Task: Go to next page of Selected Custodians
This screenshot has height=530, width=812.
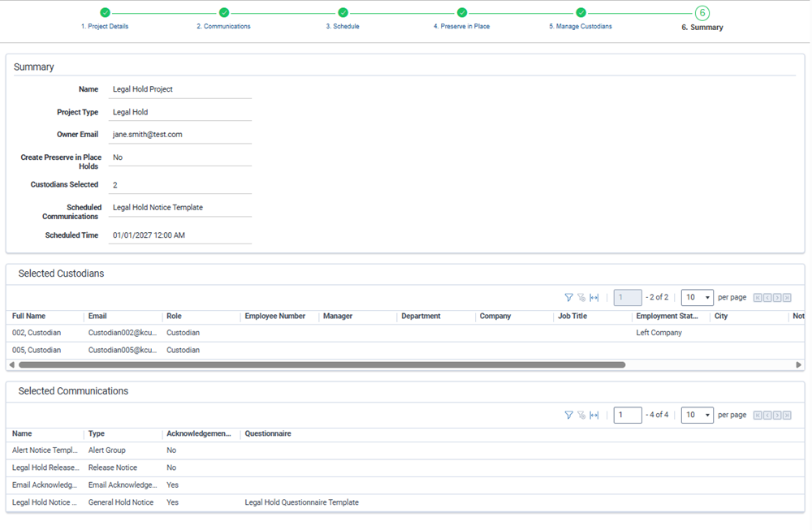Action: click(x=777, y=298)
